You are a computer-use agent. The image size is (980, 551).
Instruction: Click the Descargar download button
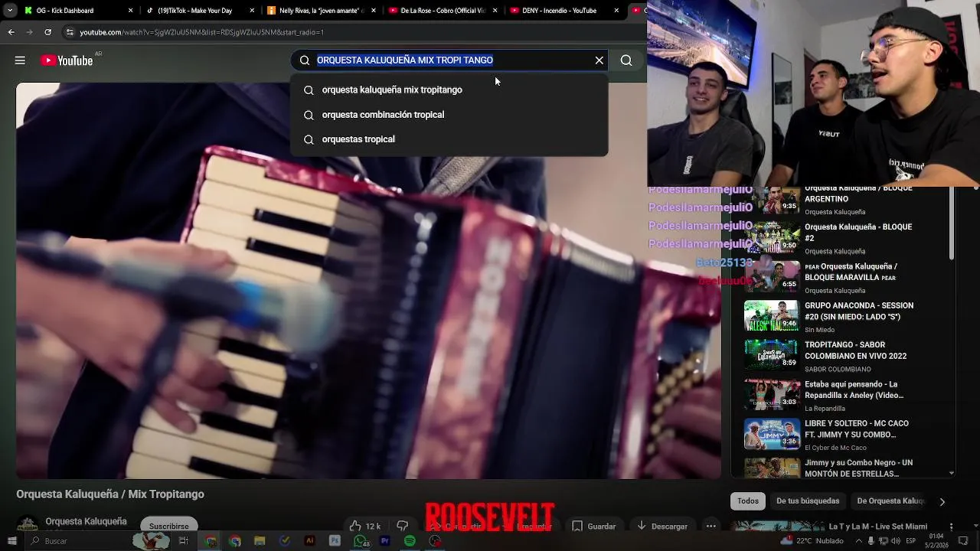click(x=662, y=526)
